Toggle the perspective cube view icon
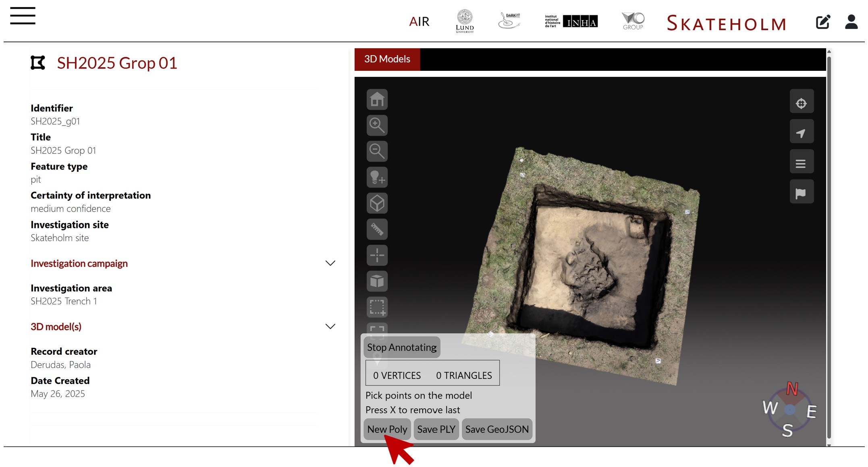This screenshot has width=868, height=467. 377,203
